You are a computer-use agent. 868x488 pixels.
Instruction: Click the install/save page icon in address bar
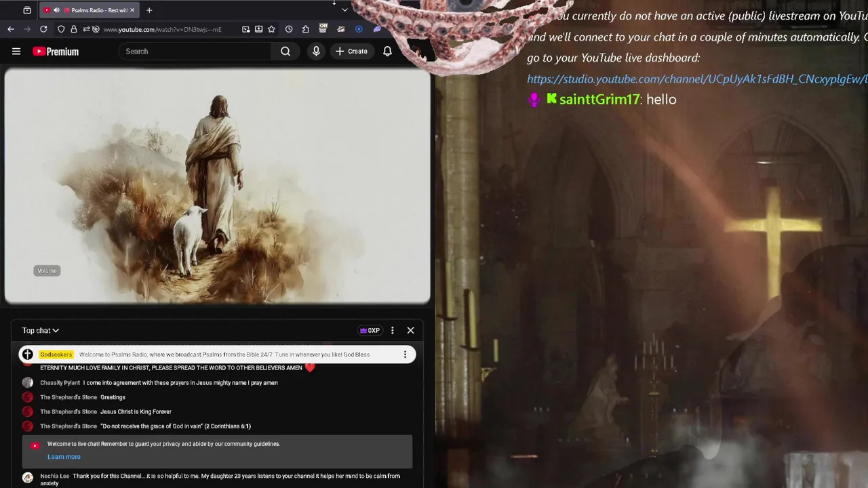pos(258,29)
